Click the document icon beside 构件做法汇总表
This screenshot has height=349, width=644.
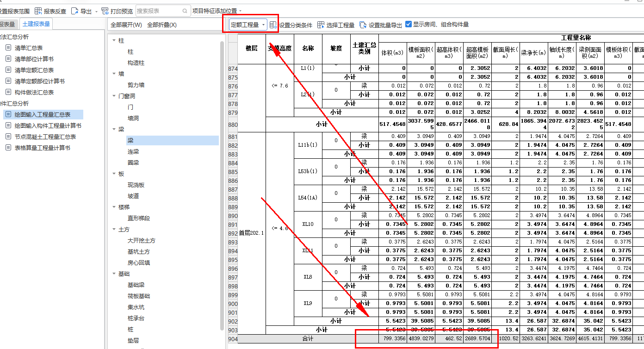[8, 92]
